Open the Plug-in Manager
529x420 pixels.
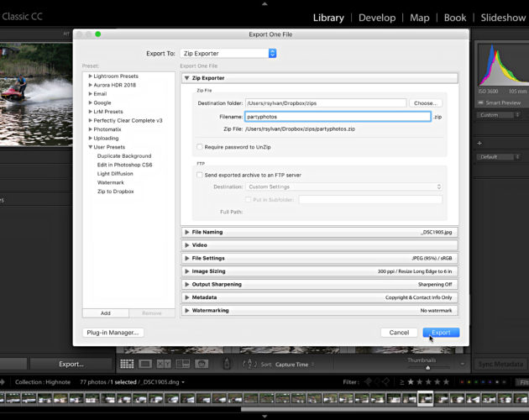point(113,333)
